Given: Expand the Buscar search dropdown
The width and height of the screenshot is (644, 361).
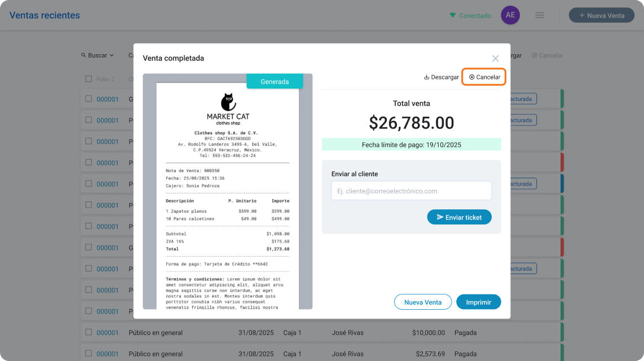Looking at the screenshot, I should point(98,55).
